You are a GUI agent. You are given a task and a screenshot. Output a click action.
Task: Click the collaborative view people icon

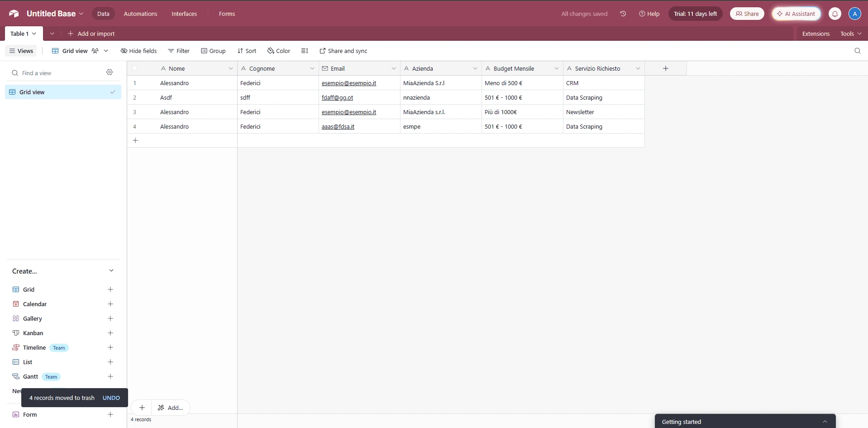click(95, 51)
